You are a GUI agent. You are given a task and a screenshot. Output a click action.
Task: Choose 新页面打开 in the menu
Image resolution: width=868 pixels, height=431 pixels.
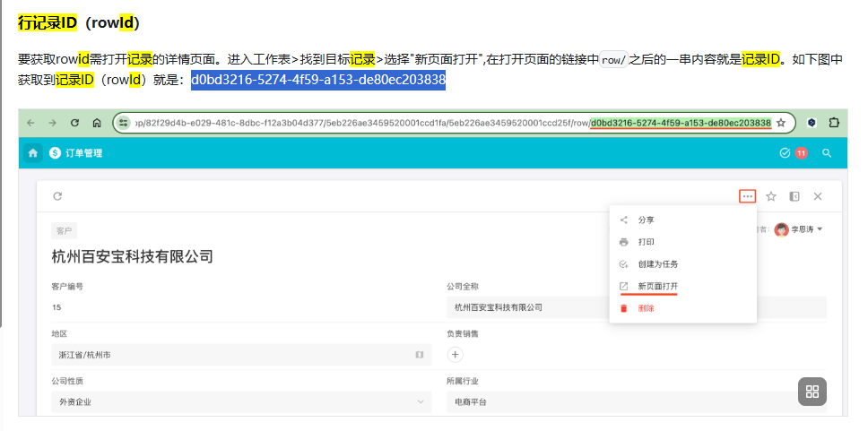coord(657,286)
